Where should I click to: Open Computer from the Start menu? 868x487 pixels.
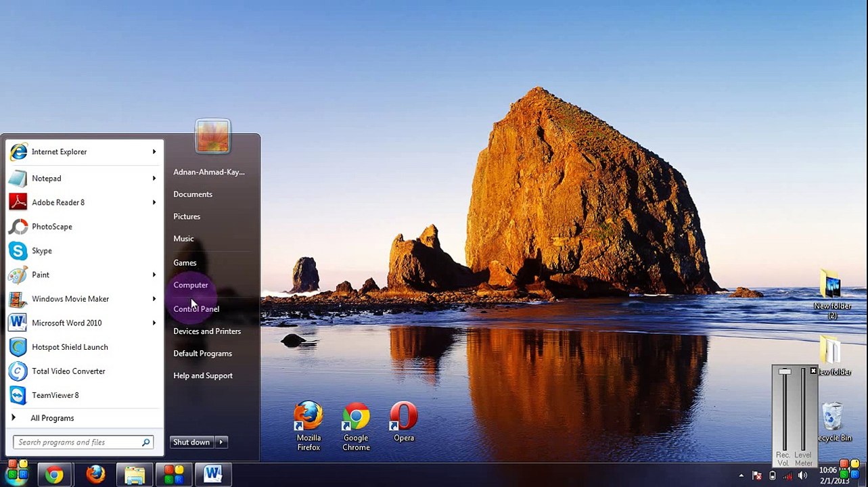click(191, 285)
